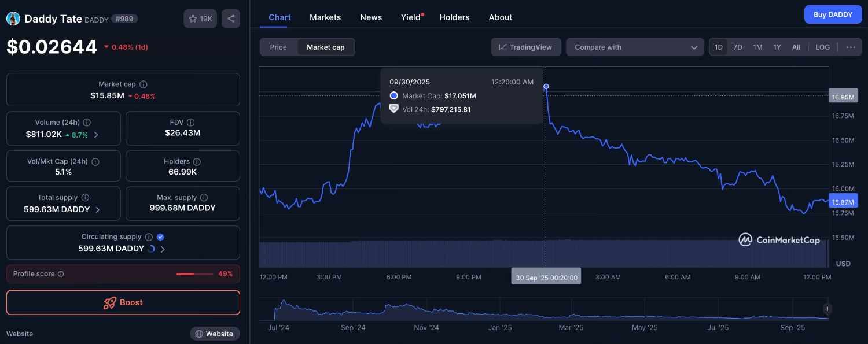This screenshot has width=868, height=344.
Task: Add DADDY to watchlist via star button
Action: 201,19
